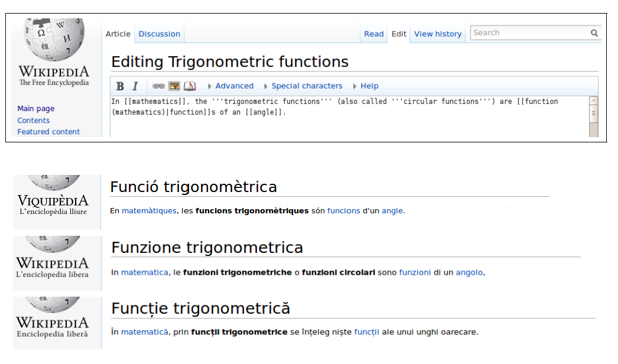The width and height of the screenshot is (618, 364).
Task: Click the embedded file image icon
Action: 174,86
